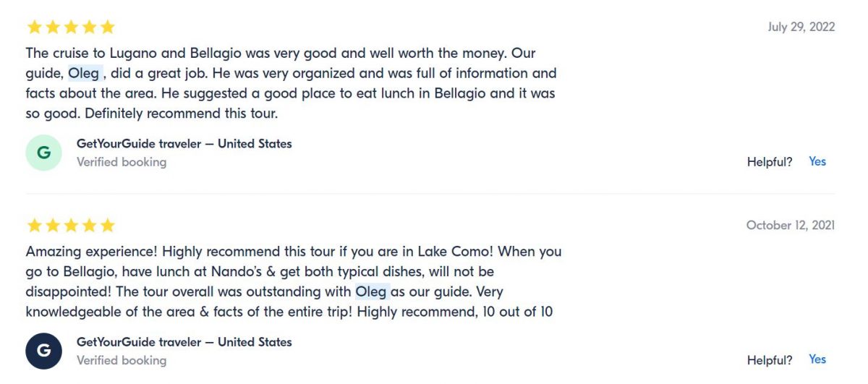Click "Verified booking" under the second review
Image resolution: width=868 pixels, height=384 pixels.
(x=122, y=360)
